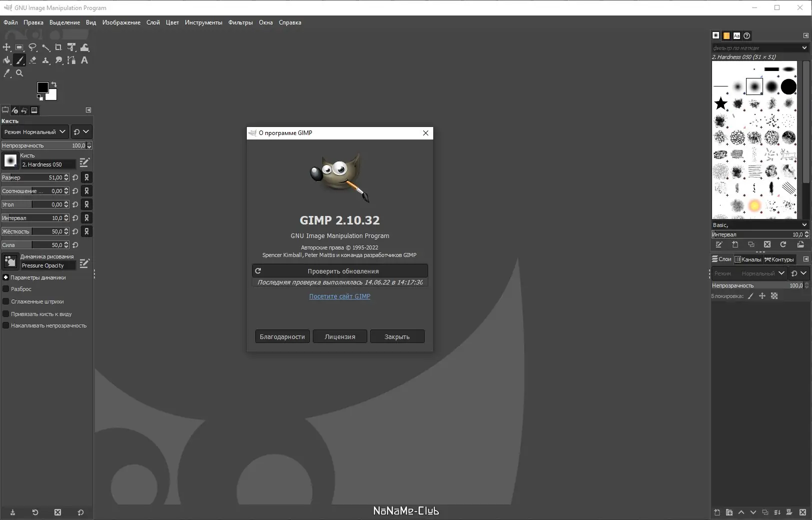Image resolution: width=812 pixels, height=520 pixels.
Task: Delete the selected brush
Action: (767, 244)
